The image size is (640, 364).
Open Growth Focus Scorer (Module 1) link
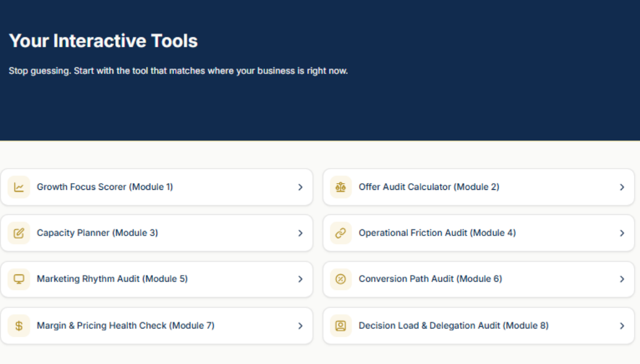point(157,187)
